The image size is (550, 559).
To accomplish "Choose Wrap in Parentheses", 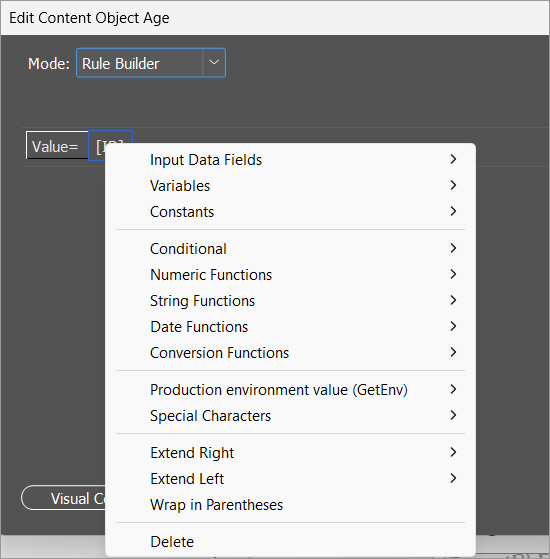I will (x=291, y=505).
